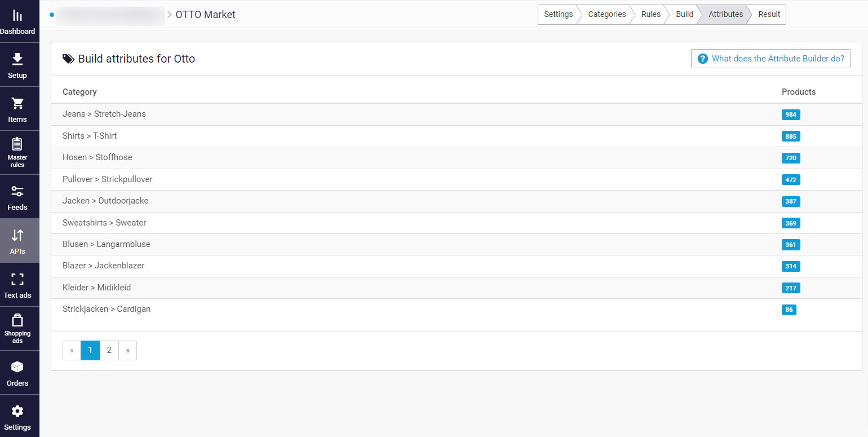The width and height of the screenshot is (868, 437).
Task: Click the next page » arrow
Action: 128,350
